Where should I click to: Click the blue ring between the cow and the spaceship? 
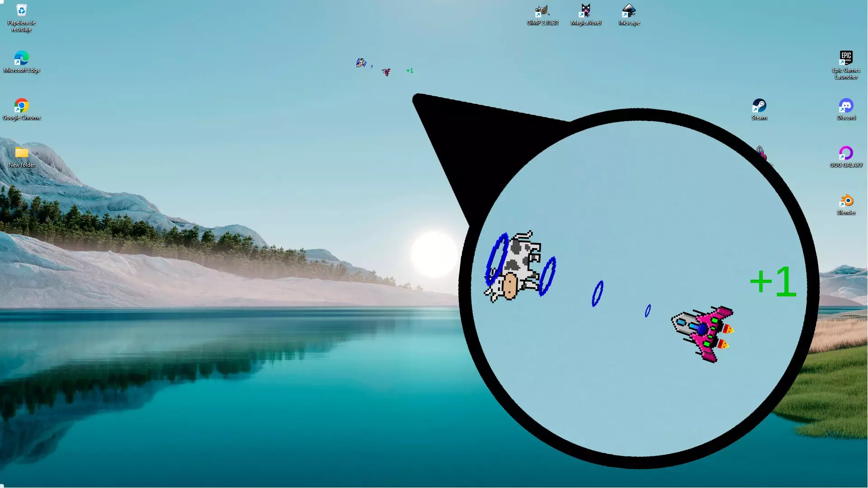click(x=597, y=294)
